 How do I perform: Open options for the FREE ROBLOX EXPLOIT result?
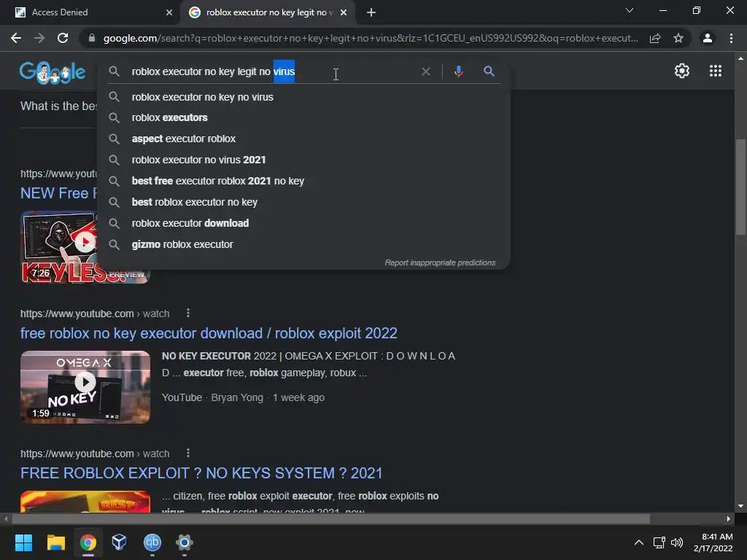(x=188, y=453)
